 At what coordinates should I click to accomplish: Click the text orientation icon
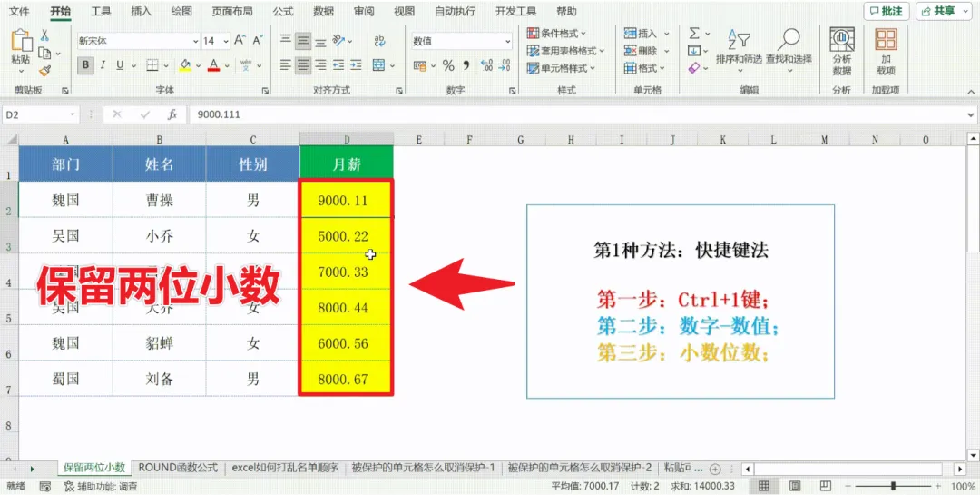339,41
